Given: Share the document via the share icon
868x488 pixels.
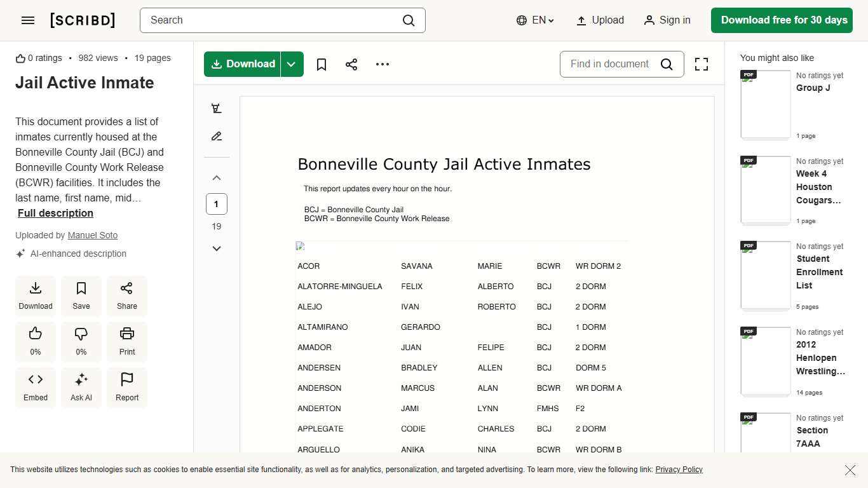Looking at the screenshot, I should click(351, 64).
